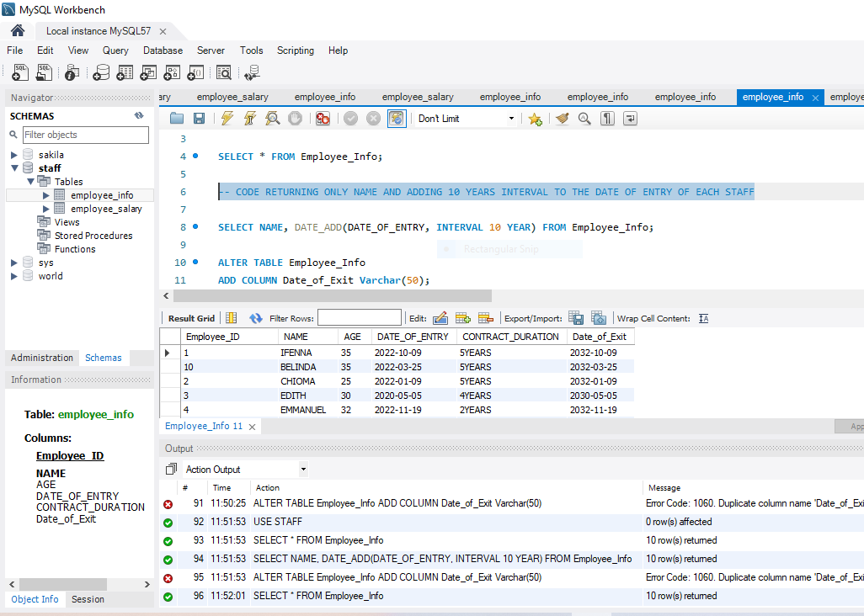Expand the employee_info table node

(x=46, y=195)
